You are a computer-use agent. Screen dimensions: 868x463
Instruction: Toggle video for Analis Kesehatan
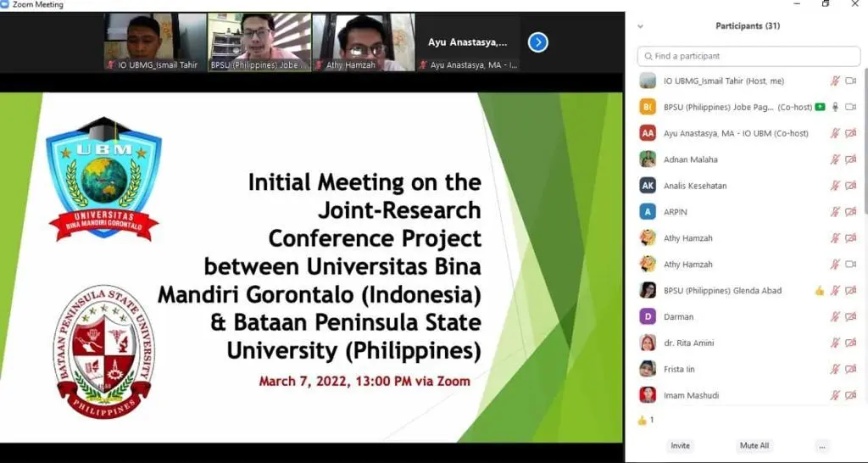pyautogui.click(x=850, y=186)
